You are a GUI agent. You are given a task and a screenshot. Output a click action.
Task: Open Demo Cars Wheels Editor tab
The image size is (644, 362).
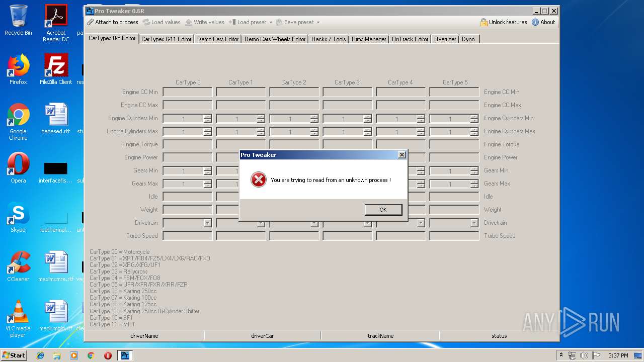coord(275,39)
